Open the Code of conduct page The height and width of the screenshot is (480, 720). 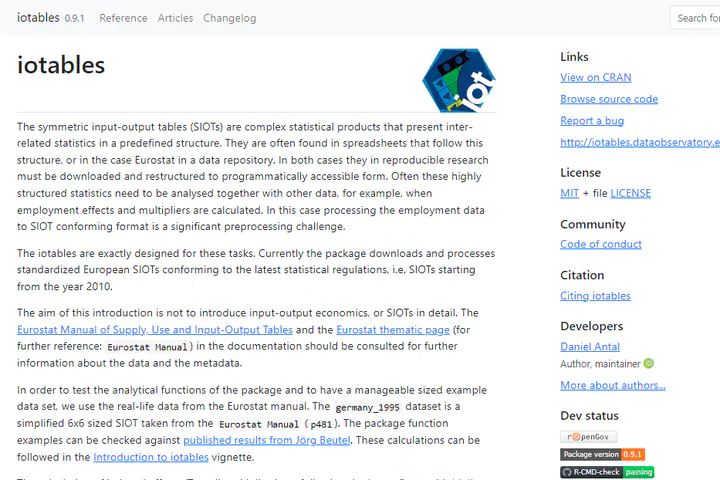pos(600,244)
